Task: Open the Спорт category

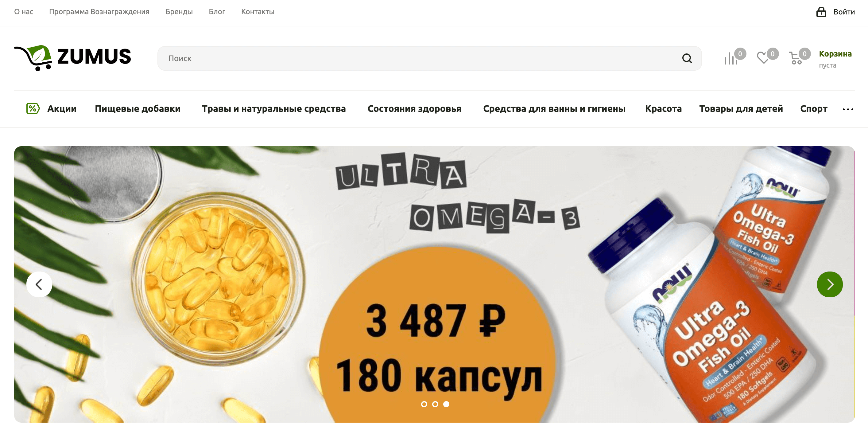Action: click(813, 108)
